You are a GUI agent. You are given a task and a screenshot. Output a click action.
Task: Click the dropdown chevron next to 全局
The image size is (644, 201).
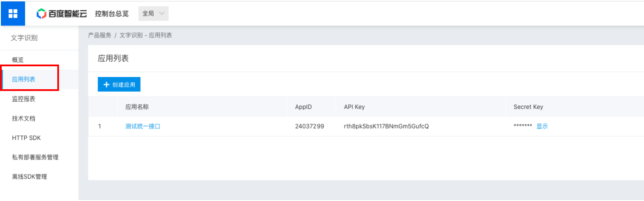point(161,13)
